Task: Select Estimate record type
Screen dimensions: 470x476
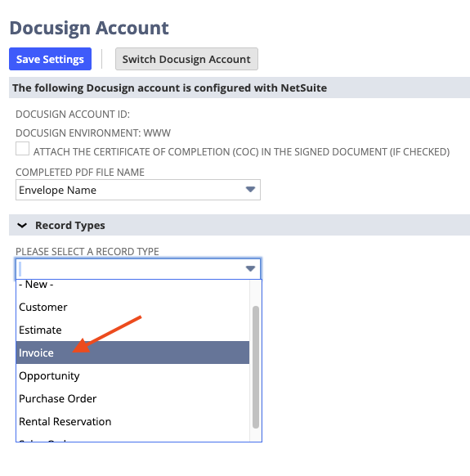Action: 132,330
